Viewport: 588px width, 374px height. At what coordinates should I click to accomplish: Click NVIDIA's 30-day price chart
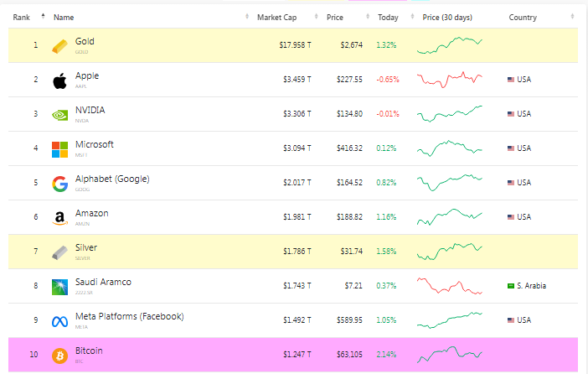coord(450,114)
